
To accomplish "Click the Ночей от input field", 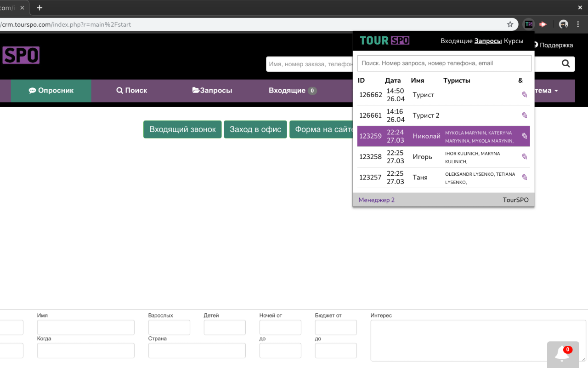I will (280, 328).
